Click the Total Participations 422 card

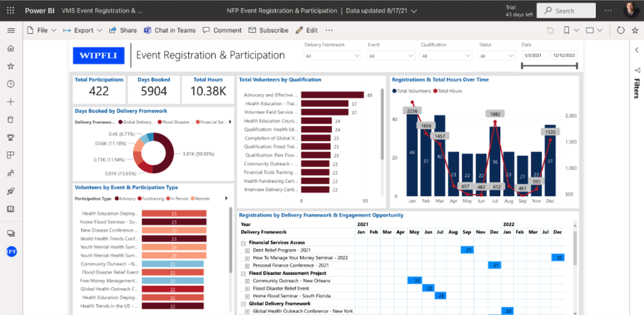point(99,89)
